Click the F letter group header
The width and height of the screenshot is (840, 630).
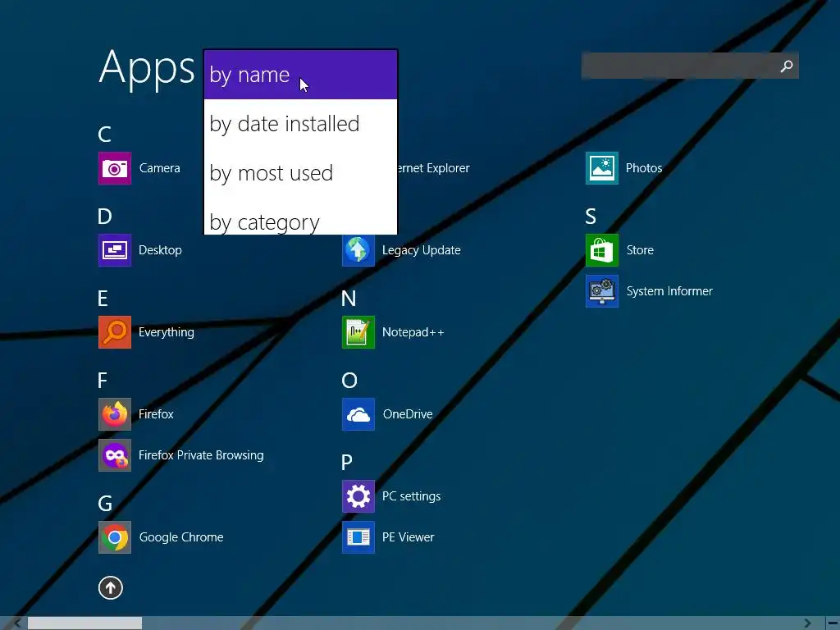point(103,381)
